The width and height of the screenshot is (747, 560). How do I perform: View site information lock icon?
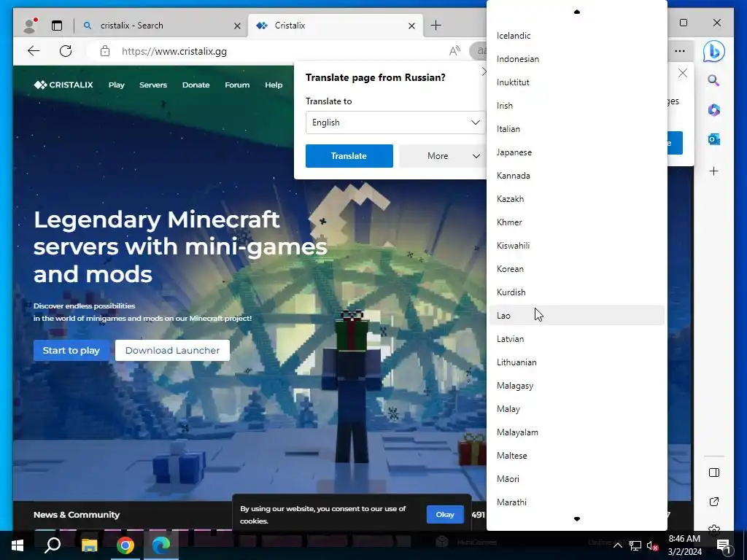pyautogui.click(x=105, y=51)
